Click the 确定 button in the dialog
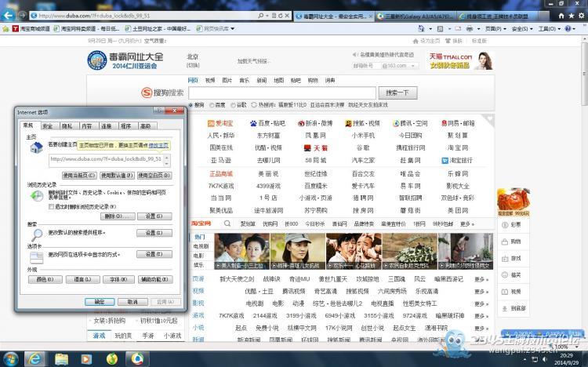588x367 pixels. (99, 301)
